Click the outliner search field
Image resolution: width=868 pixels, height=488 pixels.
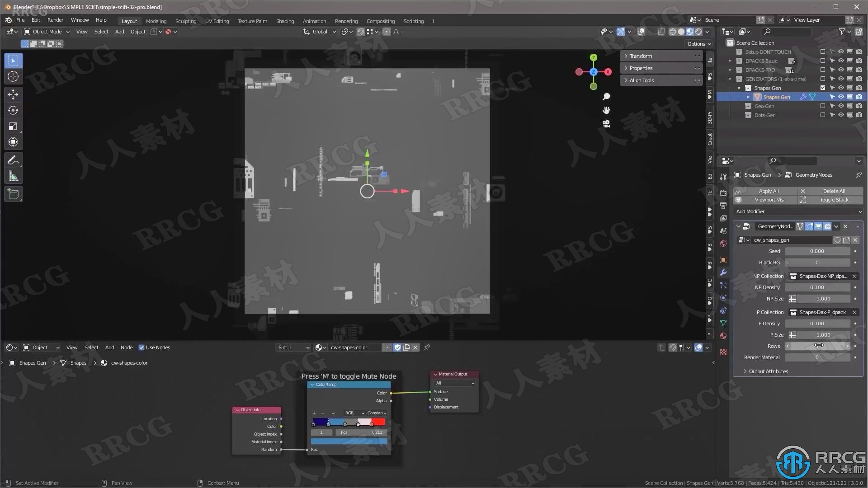pyautogui.click(x=787, y=32)
